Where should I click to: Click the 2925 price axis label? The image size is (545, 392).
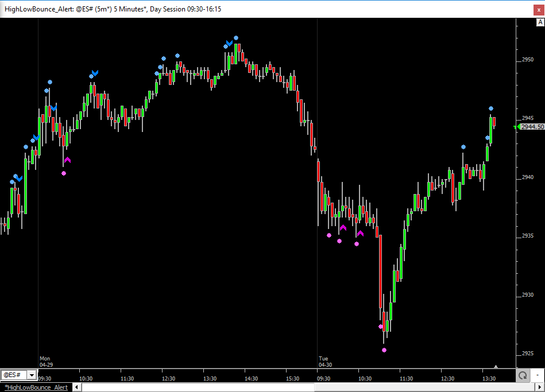(x=528, y=354)
